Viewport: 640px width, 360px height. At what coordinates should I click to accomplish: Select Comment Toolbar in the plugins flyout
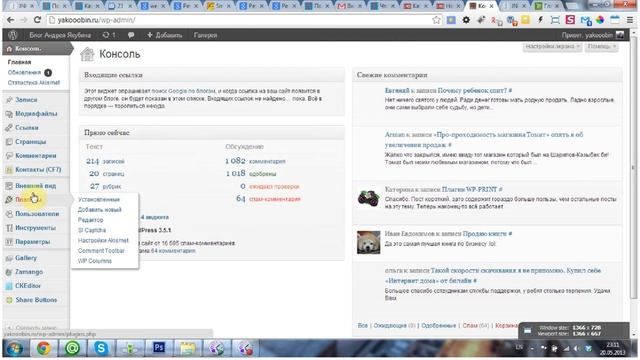[101, 251]
